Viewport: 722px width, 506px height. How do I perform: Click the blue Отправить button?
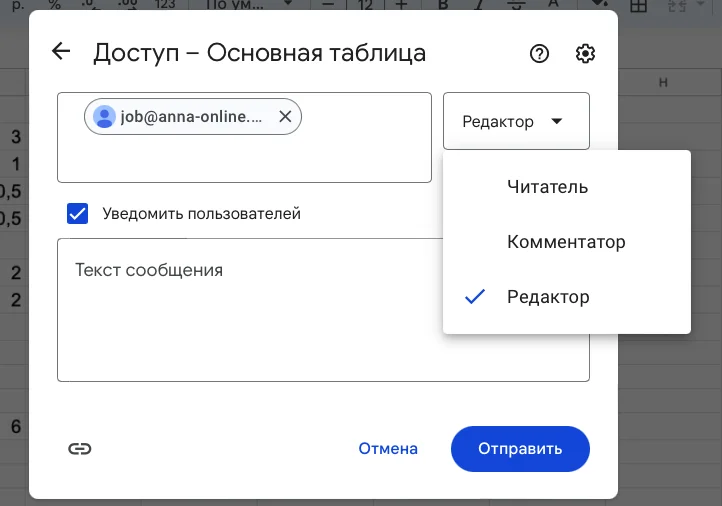click(520, 449)
